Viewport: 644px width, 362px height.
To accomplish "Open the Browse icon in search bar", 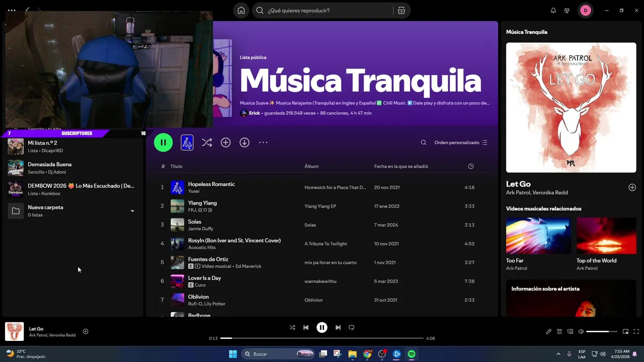I will pos(401,11).
